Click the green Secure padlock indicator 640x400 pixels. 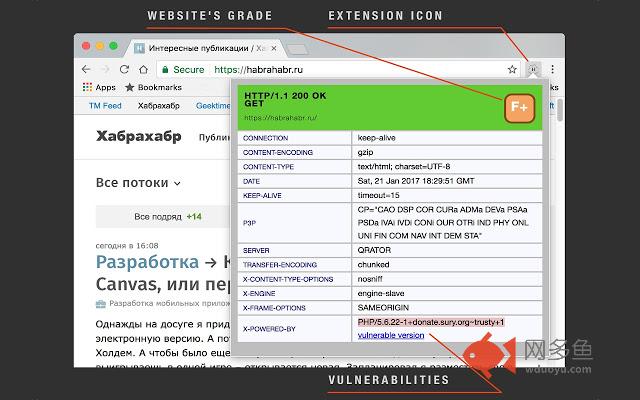[183, 70]
